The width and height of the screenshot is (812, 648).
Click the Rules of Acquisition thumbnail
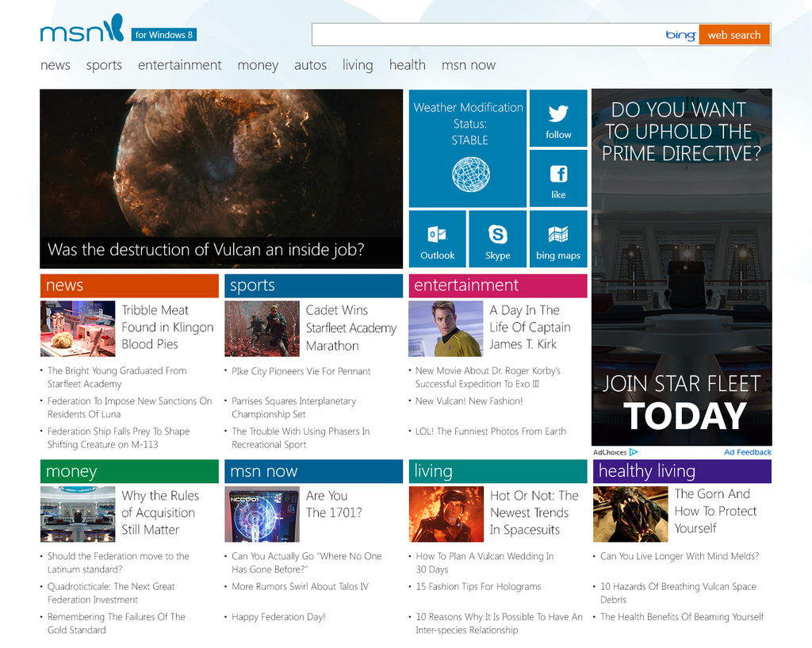[x=78, y=514]
